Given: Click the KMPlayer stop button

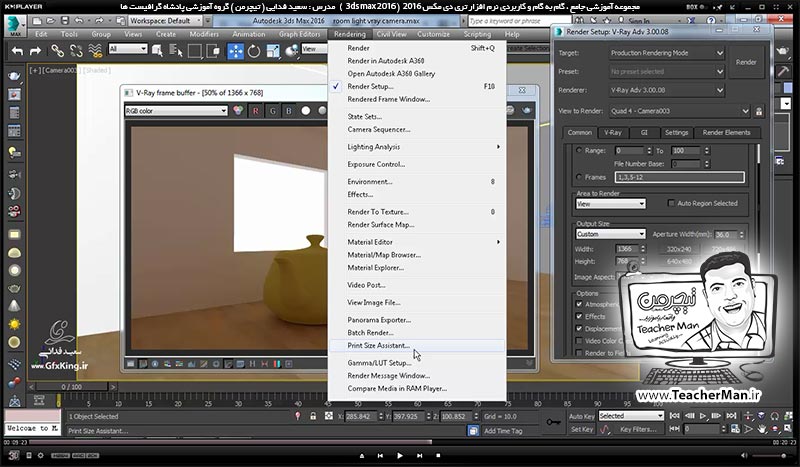Looking at the screenshot, I should [438, 455].
